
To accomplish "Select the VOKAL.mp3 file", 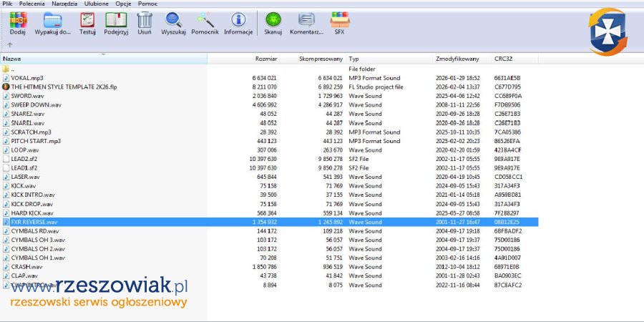I will [26, 78].
